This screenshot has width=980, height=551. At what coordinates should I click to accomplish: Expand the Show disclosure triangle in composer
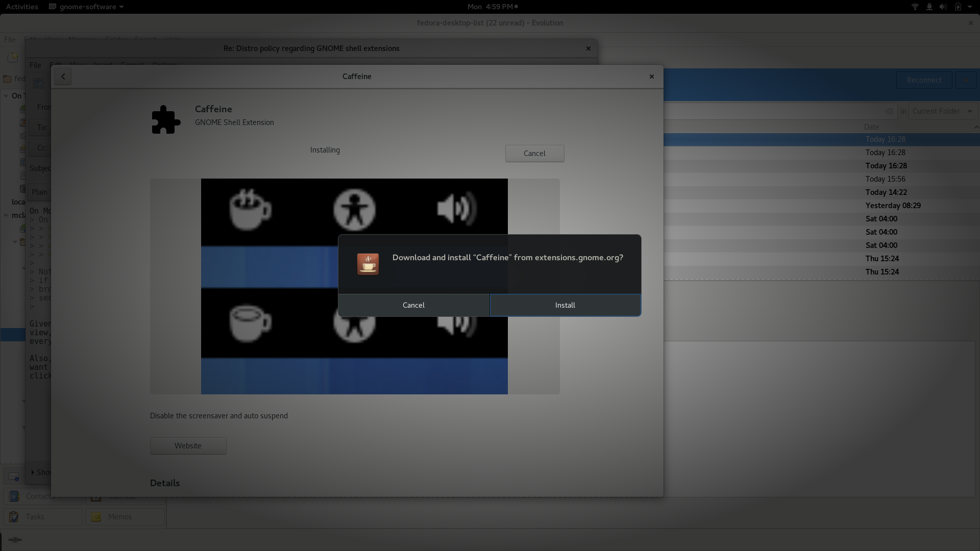click(33, 472)
